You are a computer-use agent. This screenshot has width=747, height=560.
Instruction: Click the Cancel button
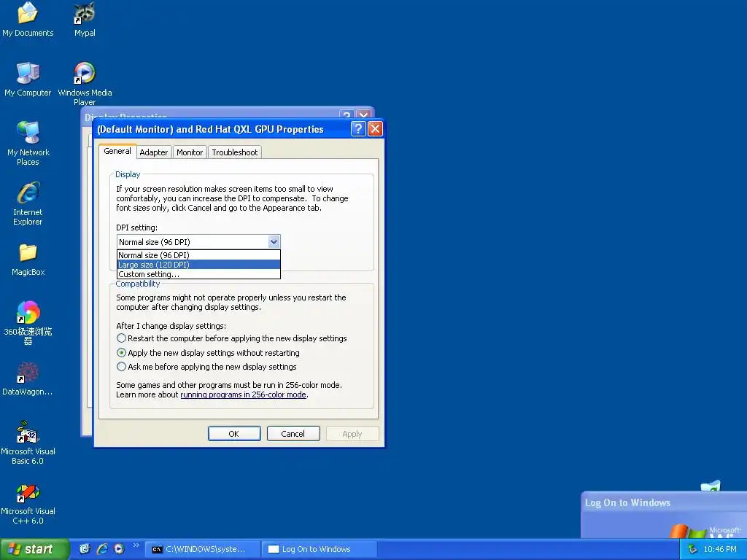coord(293,434)
